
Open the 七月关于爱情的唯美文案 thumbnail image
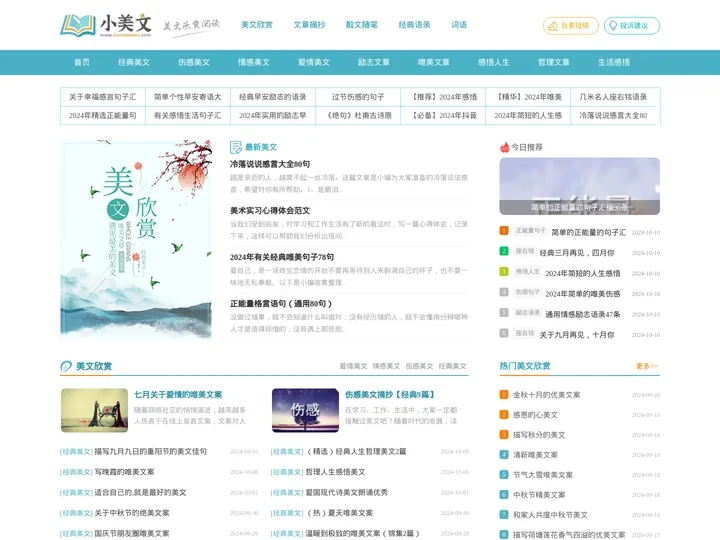click(x=95, y=411)
